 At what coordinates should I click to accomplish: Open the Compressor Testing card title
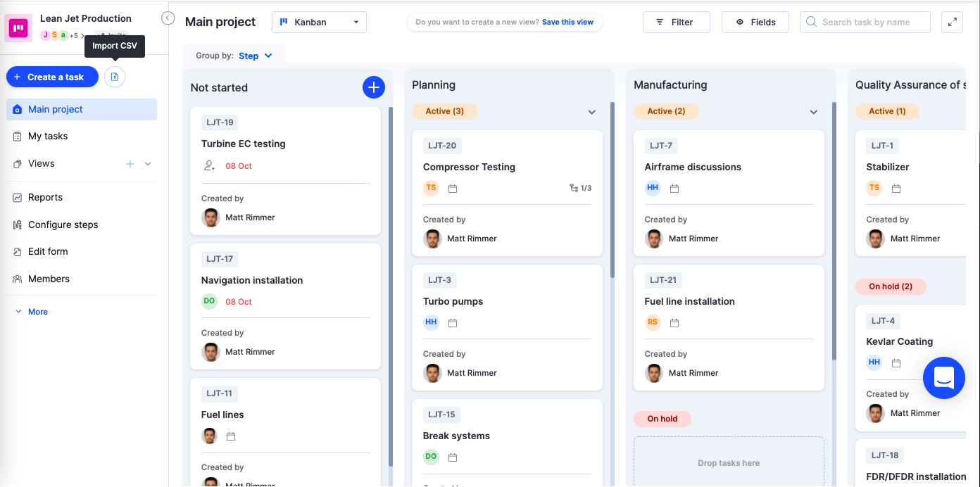pos(469,167)
